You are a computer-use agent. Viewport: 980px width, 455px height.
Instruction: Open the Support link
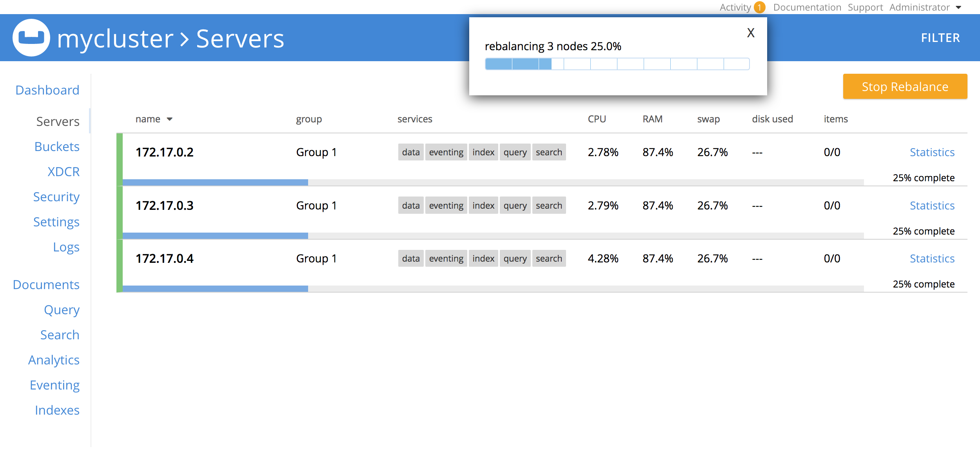point(865,7)
